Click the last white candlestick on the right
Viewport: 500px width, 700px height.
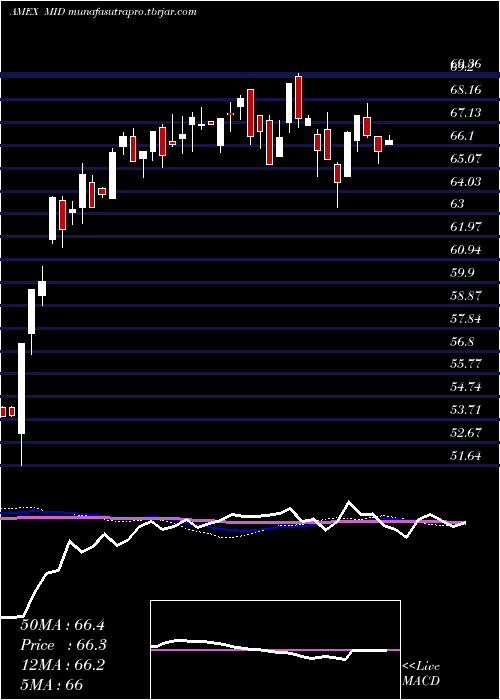click(x=389, y=142)
